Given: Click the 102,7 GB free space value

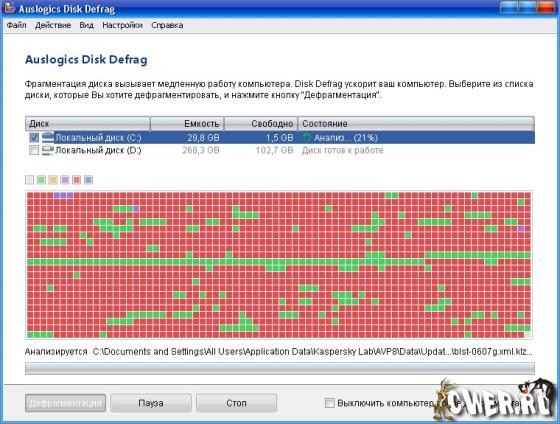Looking at the screenshot, I should point(274,150).
